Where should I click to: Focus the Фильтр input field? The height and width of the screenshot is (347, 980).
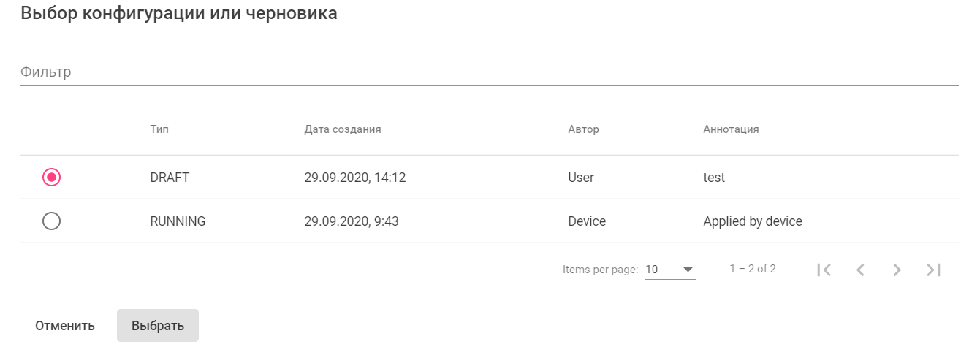pyautogui.click(x=489, y=72)
